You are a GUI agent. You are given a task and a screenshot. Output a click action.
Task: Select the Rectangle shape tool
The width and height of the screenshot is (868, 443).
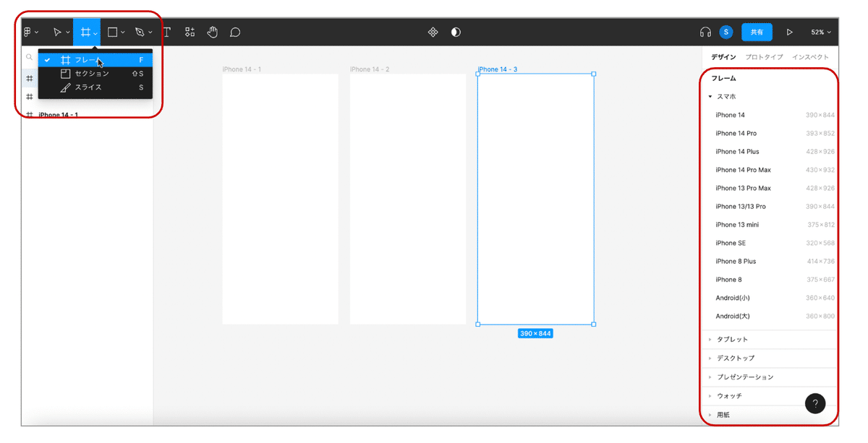[x=112, y=33]
